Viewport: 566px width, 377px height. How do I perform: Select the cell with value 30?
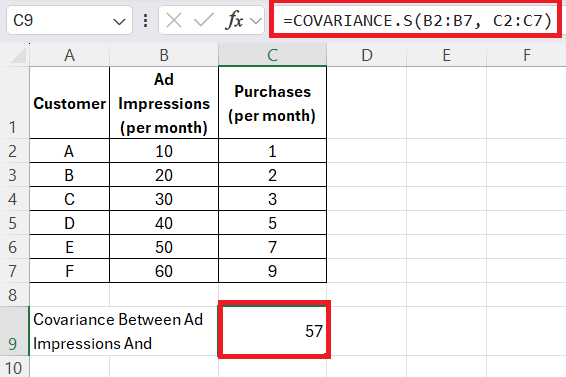pyautogui.click(x=164, y=199)
